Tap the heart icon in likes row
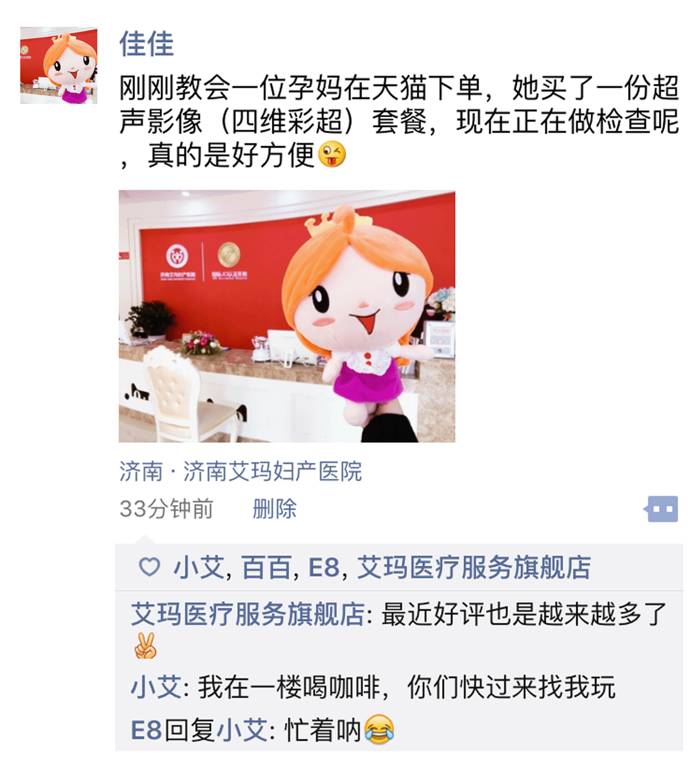The height and width of the screenshot is (777, 700). tap(149, 567)
